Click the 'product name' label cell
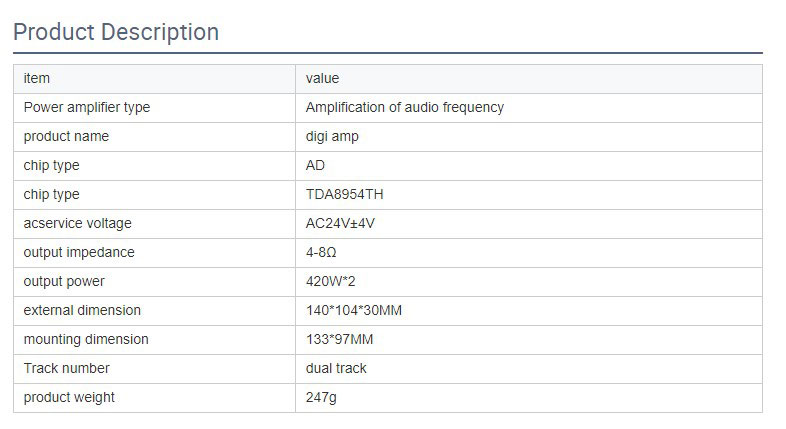The image size is (786, 429). (x=66, y=136)
